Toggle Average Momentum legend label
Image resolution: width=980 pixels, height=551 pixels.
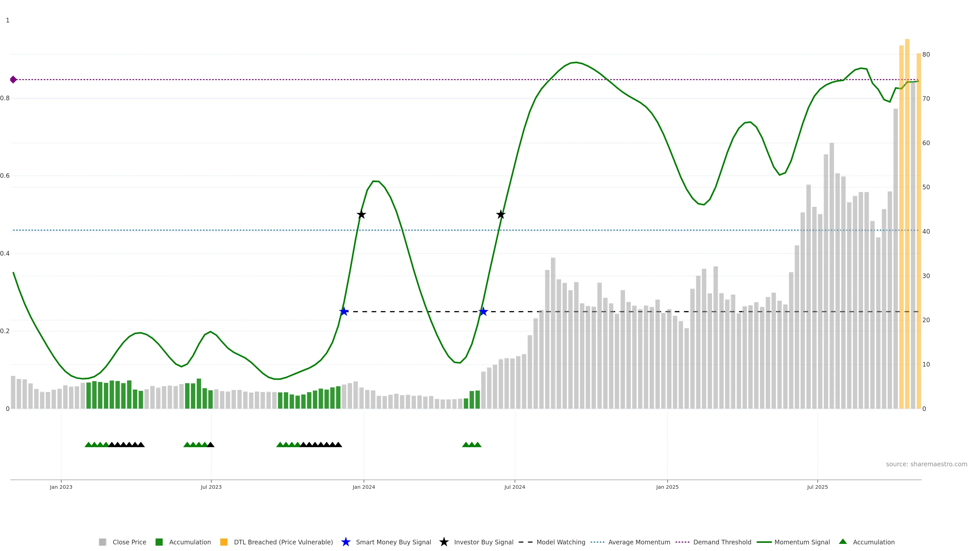(x=639, y=542)
